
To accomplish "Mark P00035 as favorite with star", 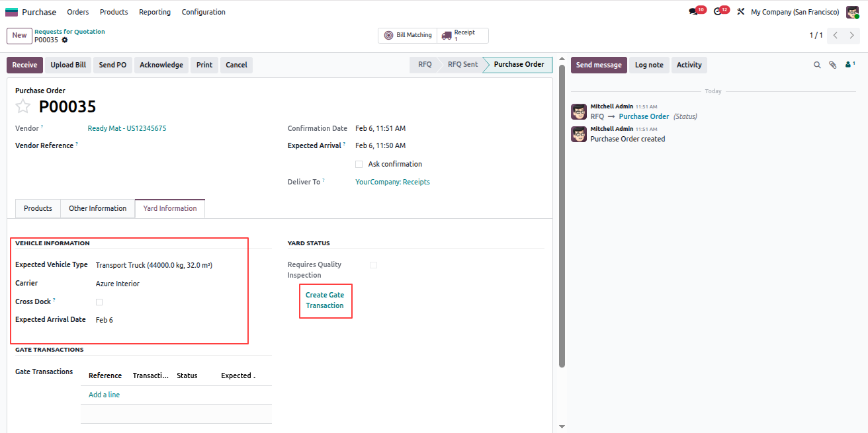I will point(23,106).
